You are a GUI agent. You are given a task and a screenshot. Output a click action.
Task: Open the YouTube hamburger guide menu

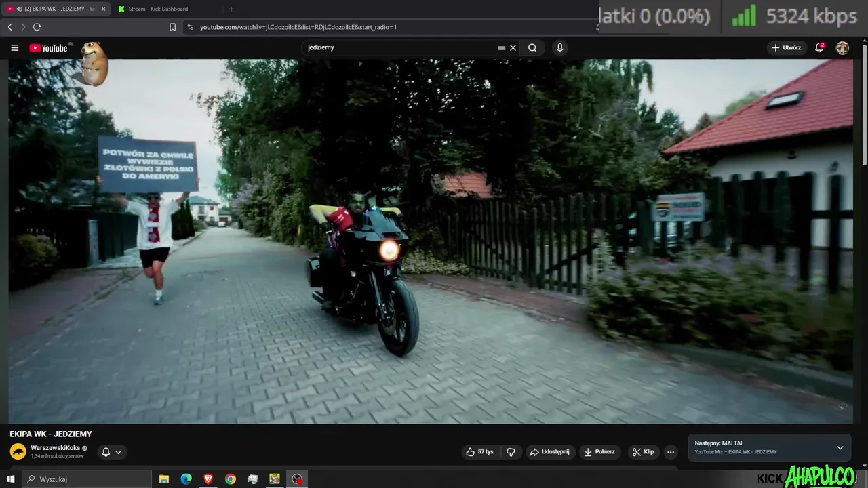click(x=14, y=48)
